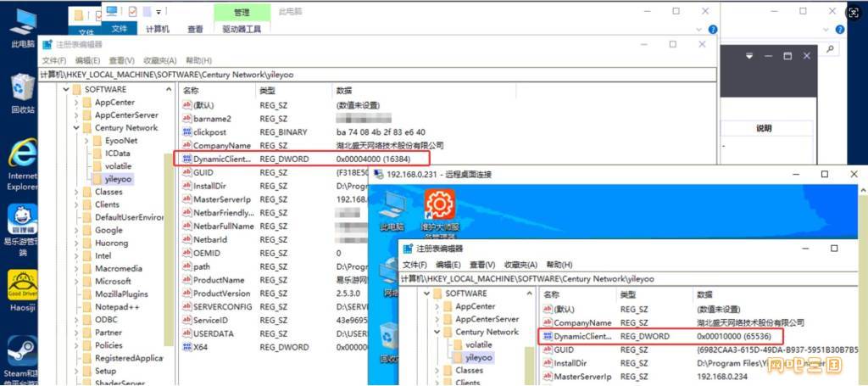Select CompanyName row in back registry editor
This screenshot has height=386, width=868.
tap(313, 146)
